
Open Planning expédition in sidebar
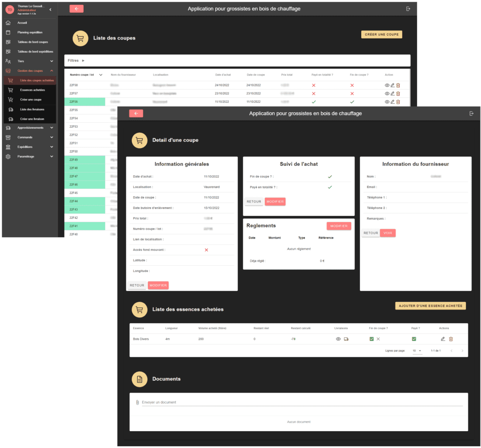[30, 32]
